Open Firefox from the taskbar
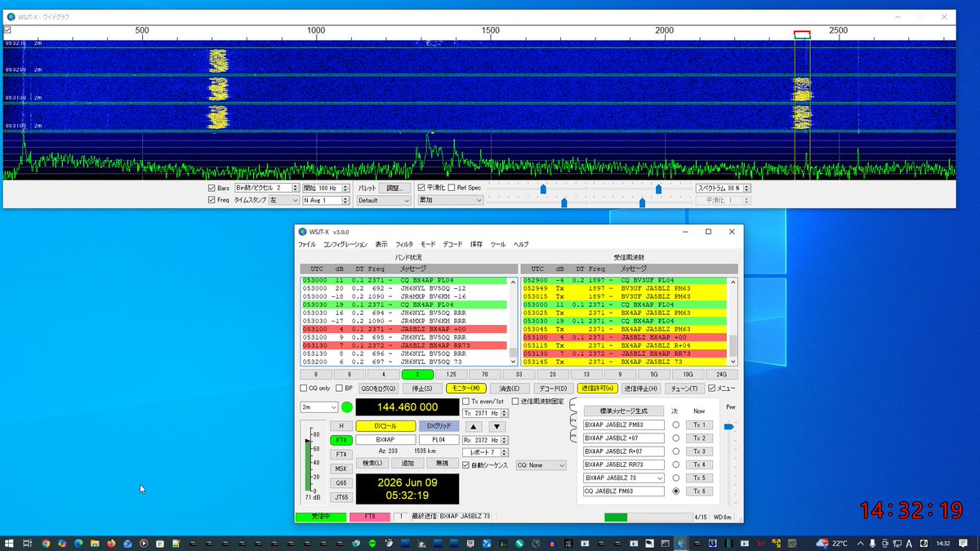Screen dimensions: 980x551 (111, 543)
